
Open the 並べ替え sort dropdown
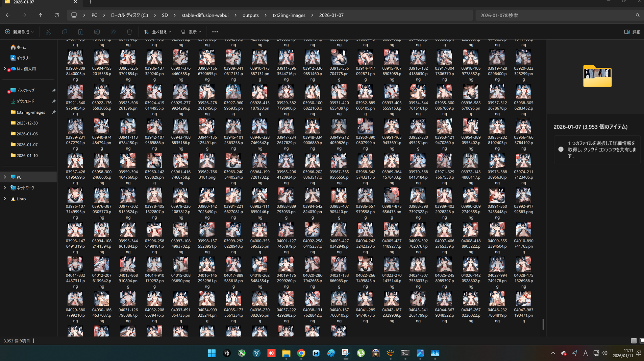point(157,32)
